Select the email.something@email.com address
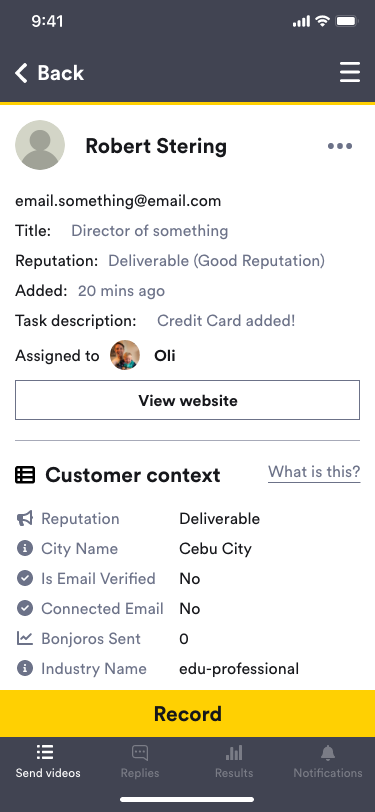 click(x=118, y=201)
